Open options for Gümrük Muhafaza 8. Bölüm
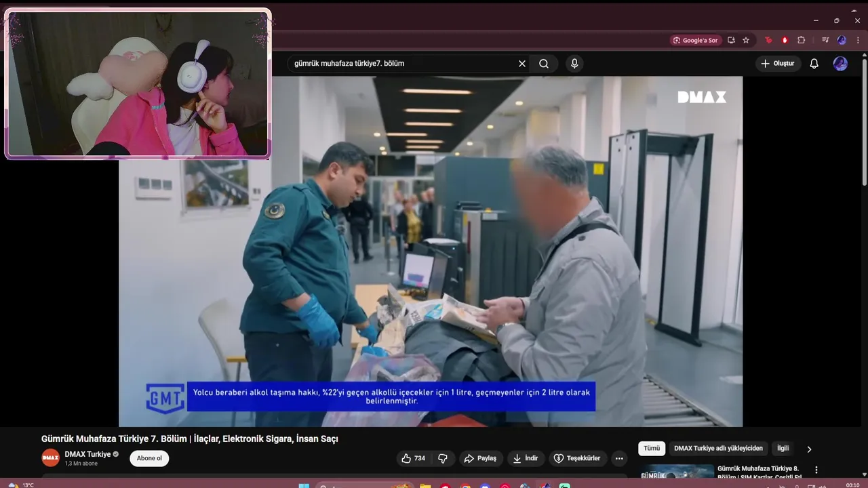868x488 pixels. click(816, 470)
